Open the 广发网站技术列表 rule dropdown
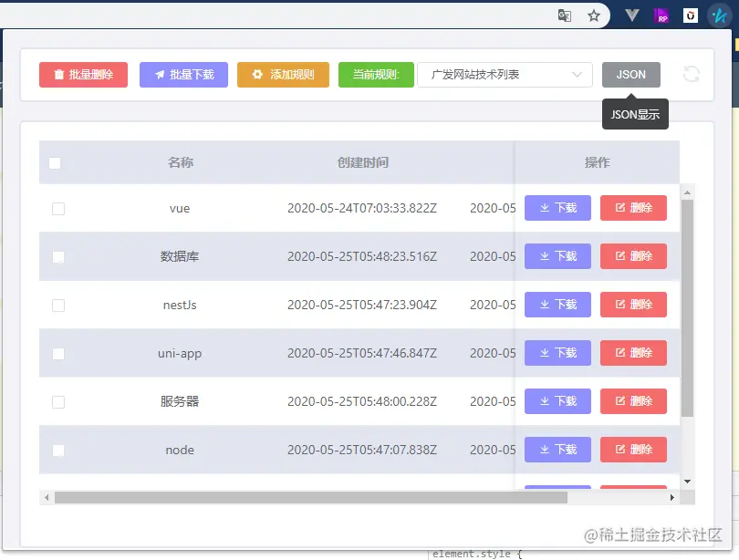 tap(505, 75)
